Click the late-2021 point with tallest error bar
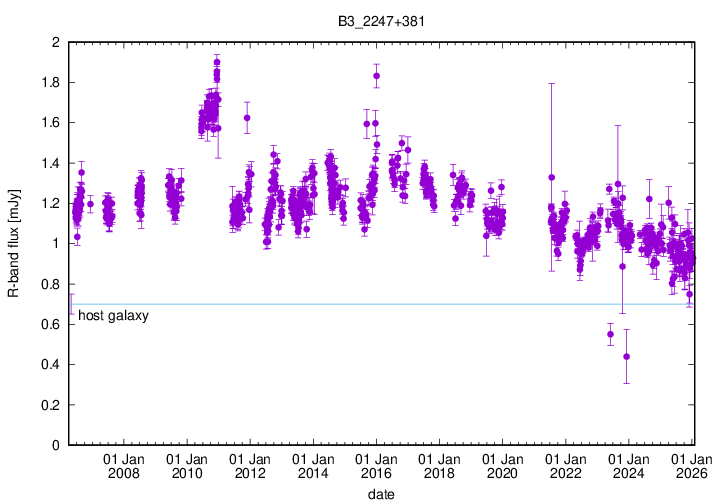This screenshot has width=720, height=504. (x=551, y=177)
